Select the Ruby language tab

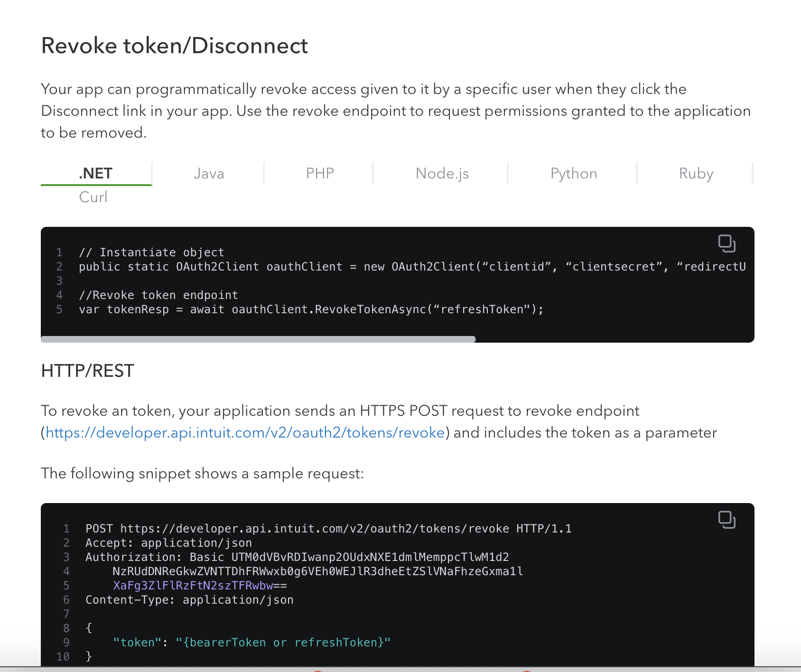point(696,173)
